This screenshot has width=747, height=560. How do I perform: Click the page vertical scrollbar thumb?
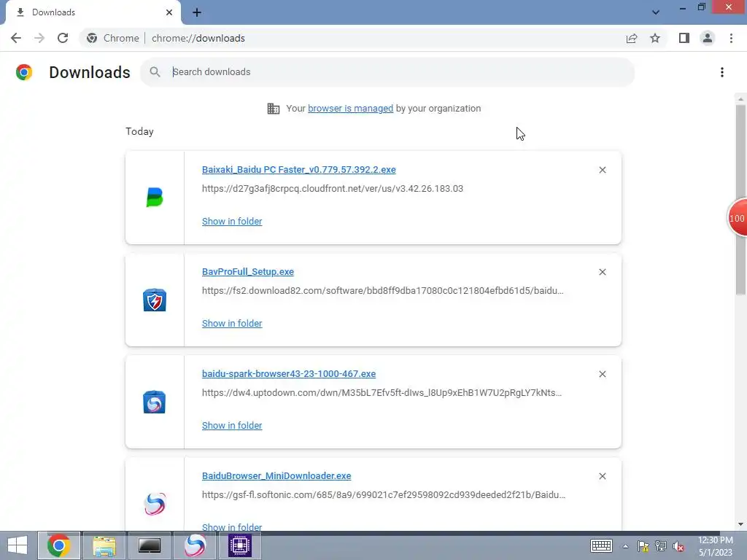pos(740,200)
